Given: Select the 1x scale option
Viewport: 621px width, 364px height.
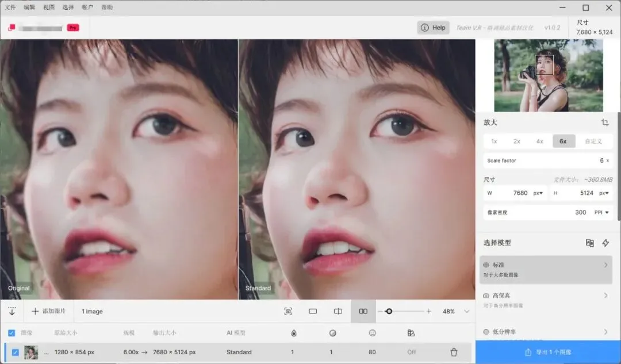Looking at the screenshot, I should click(494, 141).
